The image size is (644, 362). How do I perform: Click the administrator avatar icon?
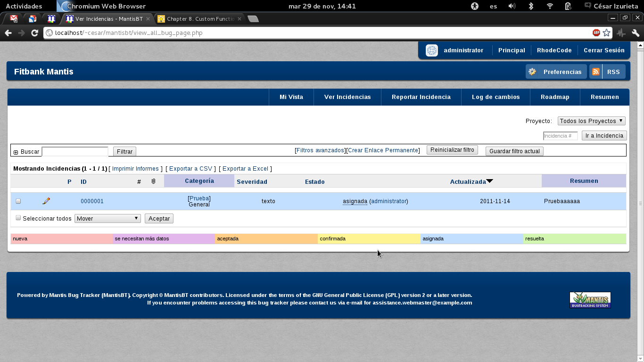pos(432,50)
